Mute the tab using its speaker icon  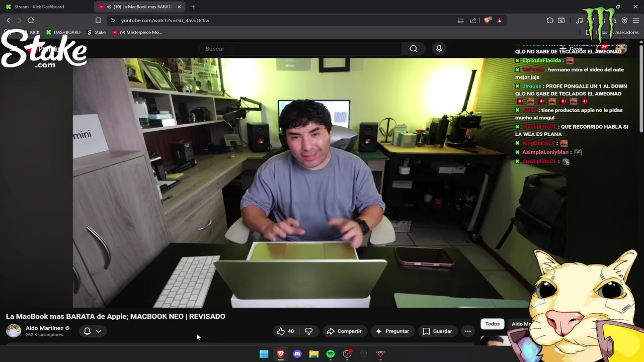pos(109,7)
